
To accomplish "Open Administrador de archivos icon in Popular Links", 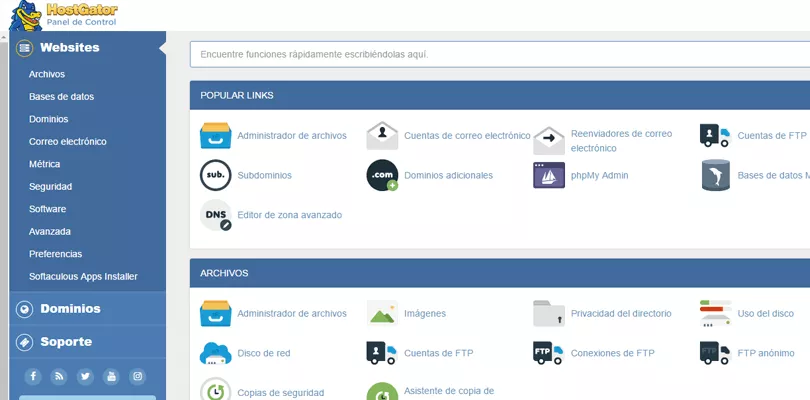I will click(215, 136).
